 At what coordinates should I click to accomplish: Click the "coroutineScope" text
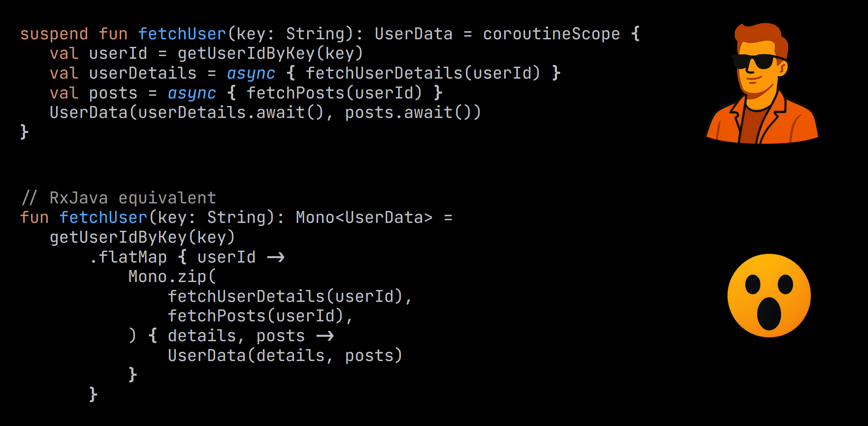(x=551, y=34)
